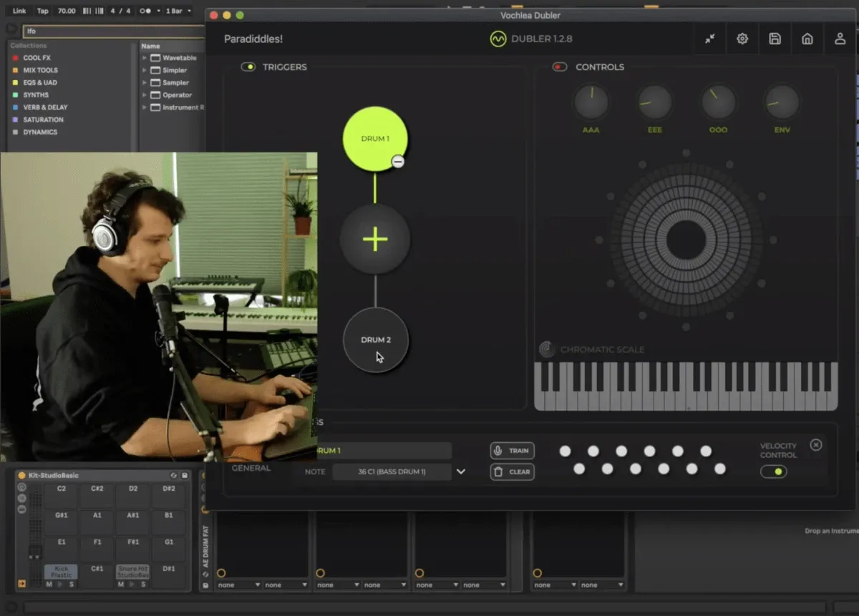Click the save profile floppy icon
Viewport: 859px width, 616px height.
click(x=775, y=39)
